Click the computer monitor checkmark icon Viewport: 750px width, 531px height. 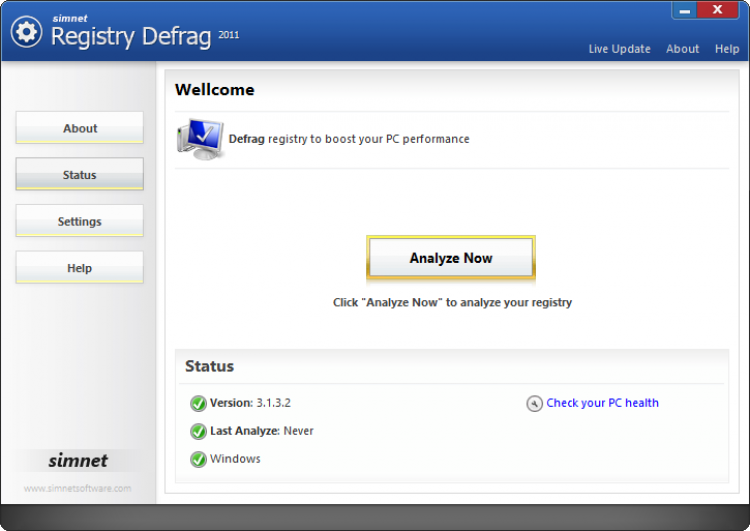tap(200, 139)
